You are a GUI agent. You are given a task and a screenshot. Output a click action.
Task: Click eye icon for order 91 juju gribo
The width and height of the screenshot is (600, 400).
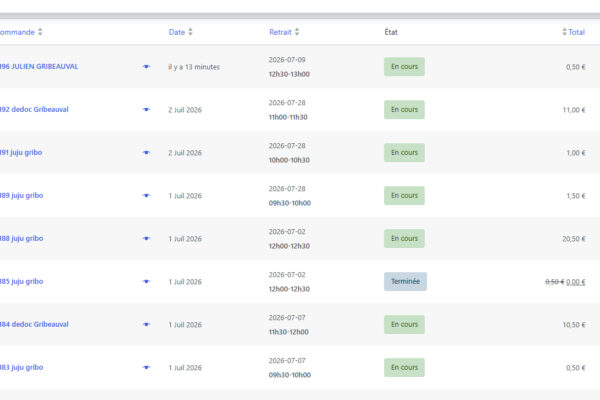146,152
